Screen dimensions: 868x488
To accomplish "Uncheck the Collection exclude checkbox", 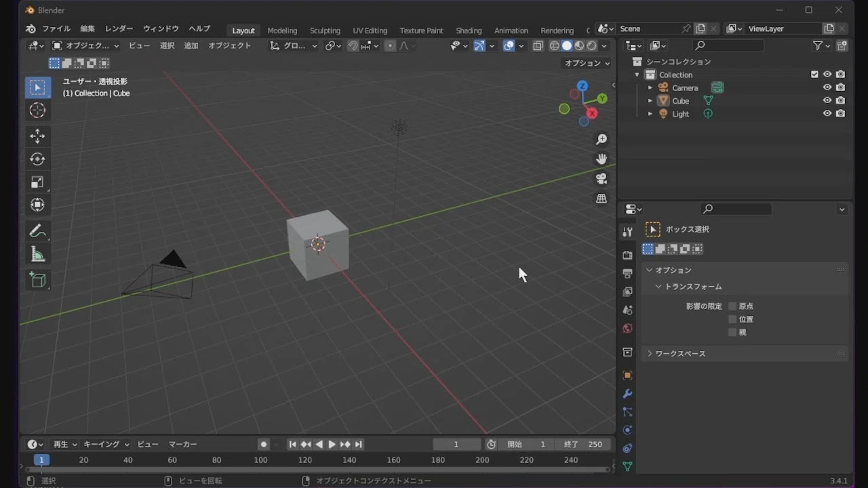I will 814,75.
